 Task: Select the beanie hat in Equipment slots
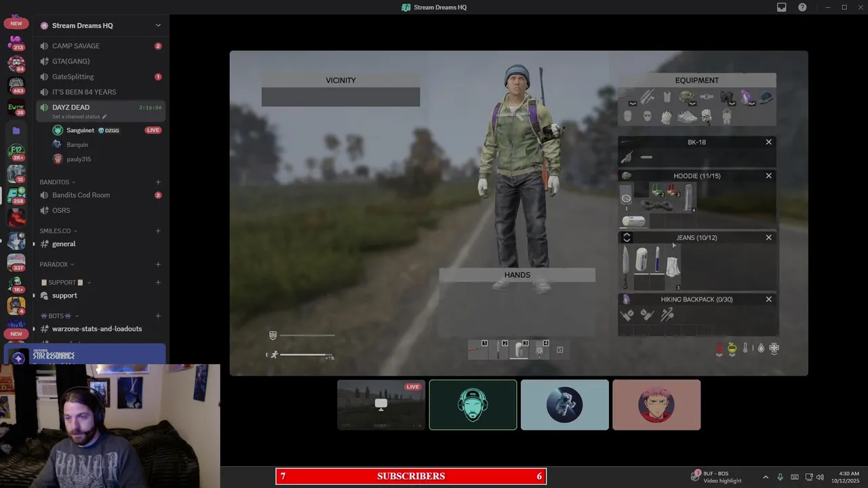point(766,98)
